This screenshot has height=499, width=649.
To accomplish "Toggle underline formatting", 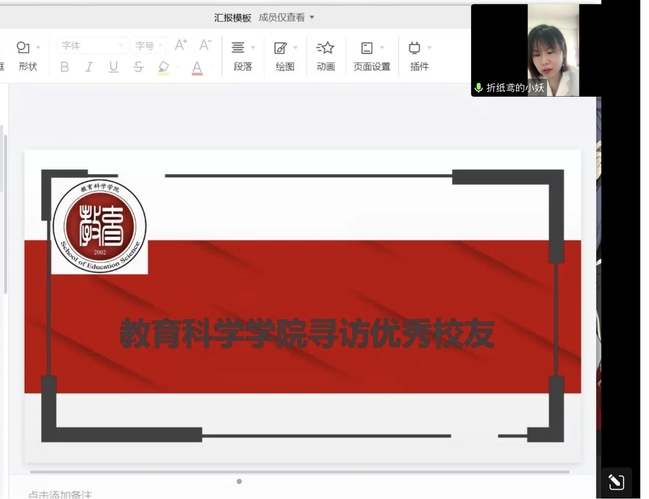I will coord(113,67).
